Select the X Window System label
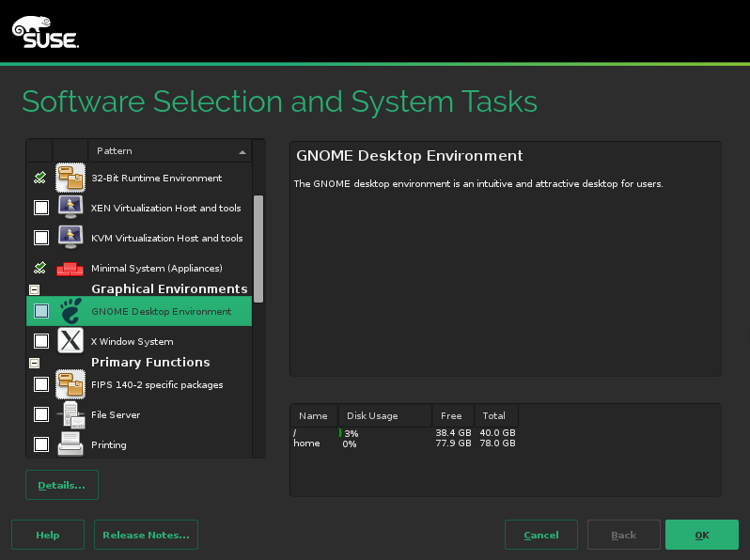 coord(132,341)
